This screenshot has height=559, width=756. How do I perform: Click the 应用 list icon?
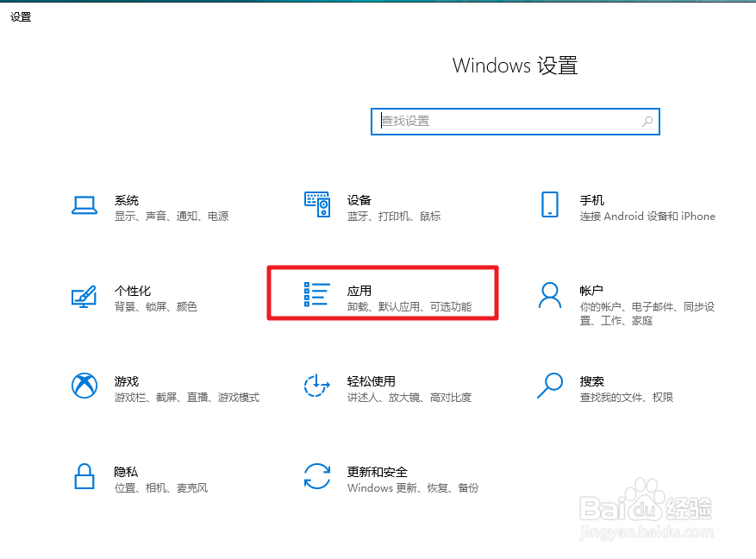[x=317, y=293]
